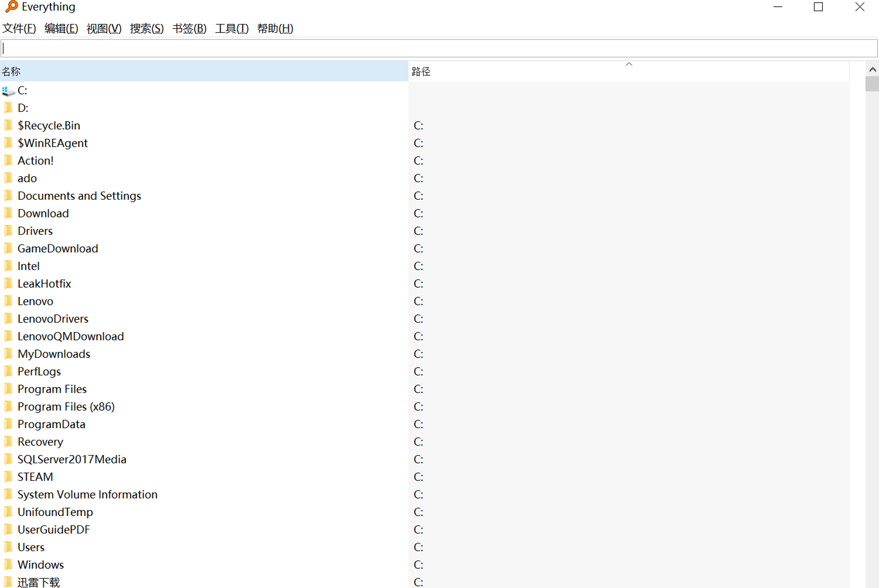Click the $WinREAgent folder icon
This screenshot has height=588, width=879.
tap(8, 143)
